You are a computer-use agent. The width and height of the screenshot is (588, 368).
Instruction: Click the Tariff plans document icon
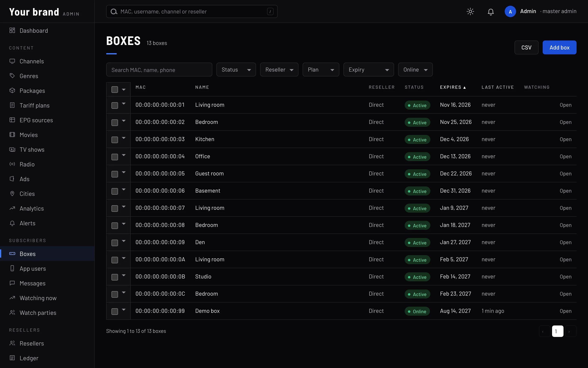point(12,105)
